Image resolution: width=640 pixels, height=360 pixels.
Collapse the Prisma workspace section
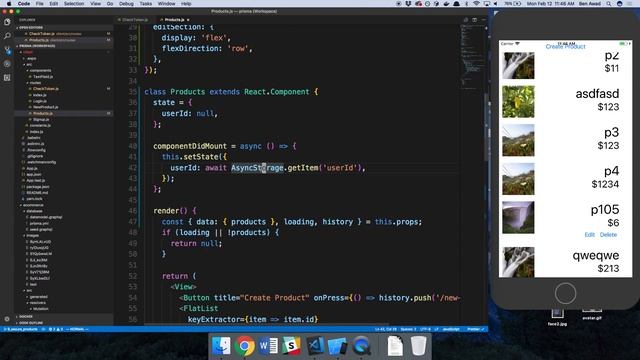[63, 46]
